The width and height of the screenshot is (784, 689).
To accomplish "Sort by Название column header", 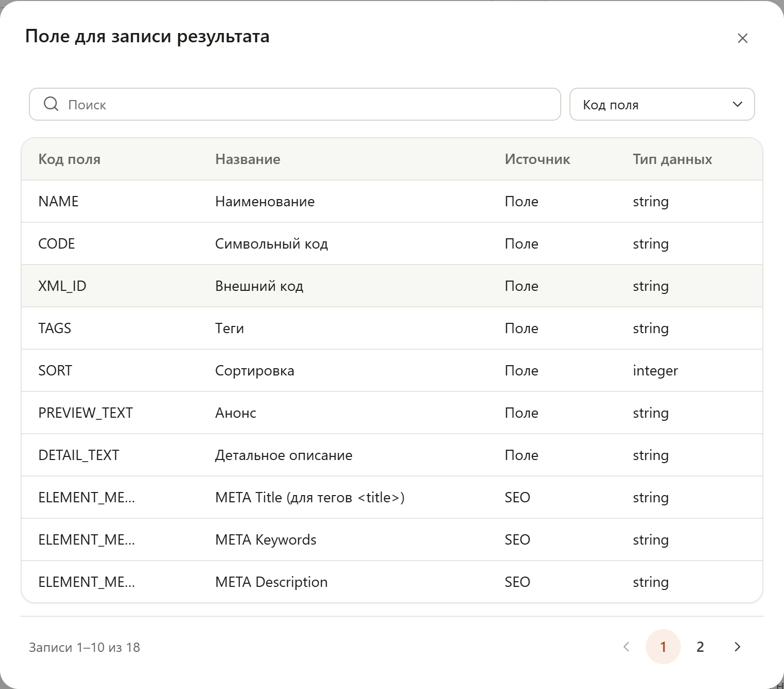I will click(248, 159).
